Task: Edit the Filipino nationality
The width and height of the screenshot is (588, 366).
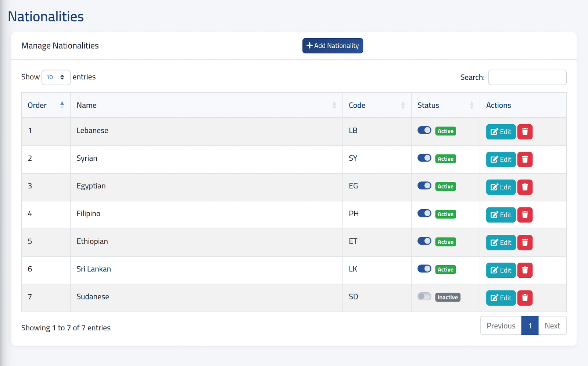Action: tap(501, 215)
